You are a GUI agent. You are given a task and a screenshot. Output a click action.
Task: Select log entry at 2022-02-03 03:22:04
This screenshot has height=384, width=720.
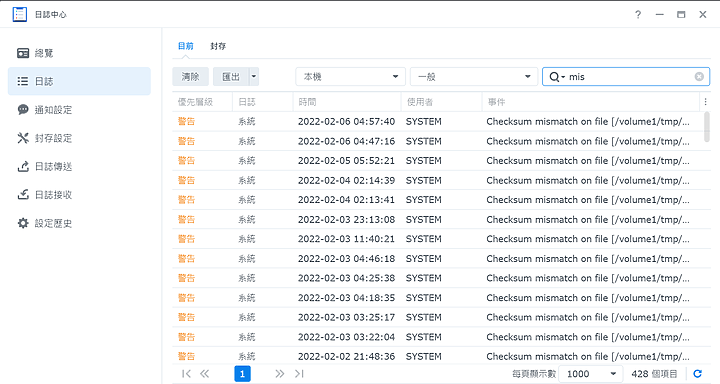(438, 337)
